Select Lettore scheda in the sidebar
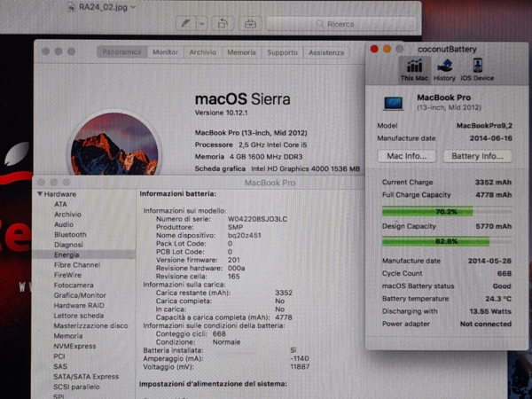532x399 pixels. pyautogui.click(x=79, y=316)
